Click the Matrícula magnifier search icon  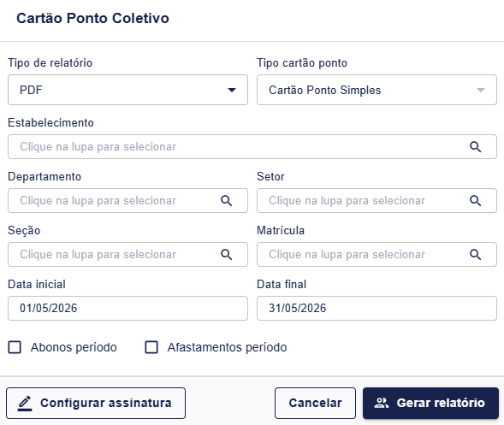[x=475, y=255]
